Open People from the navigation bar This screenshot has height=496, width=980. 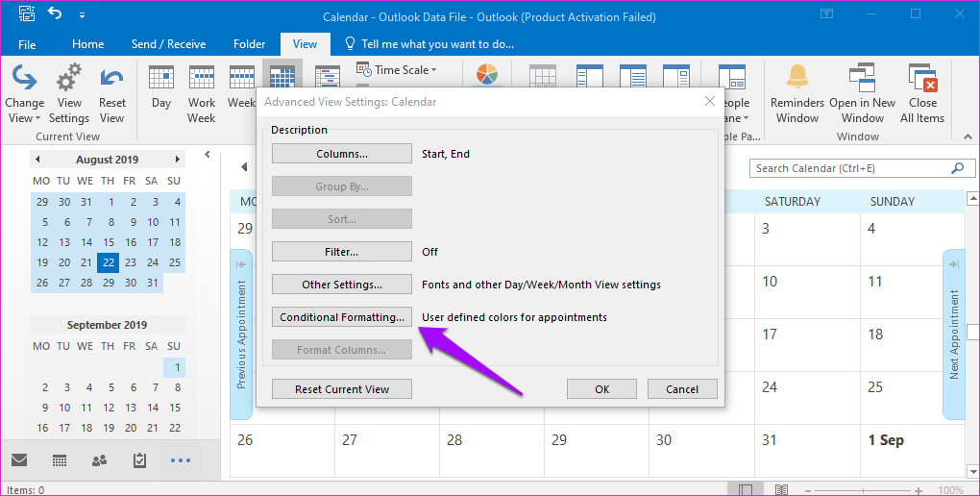[x=99, y=461]
